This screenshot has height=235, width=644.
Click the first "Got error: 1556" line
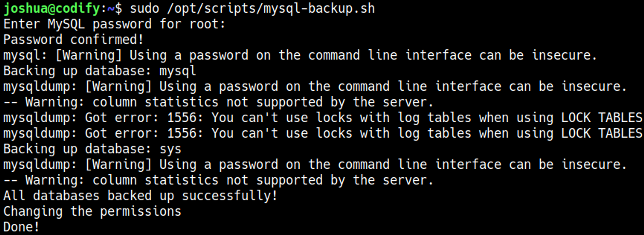pyautogui.click(x=323, y=118)
